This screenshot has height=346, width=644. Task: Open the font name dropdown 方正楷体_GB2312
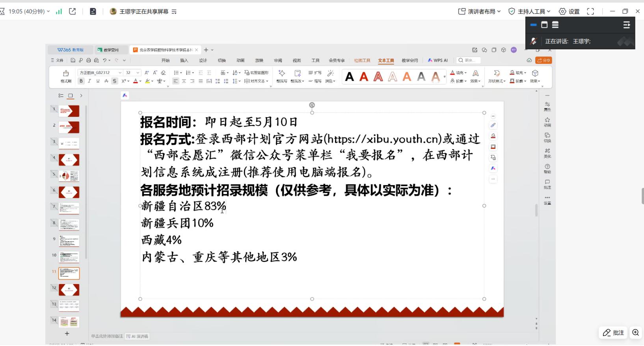coord(100,73)
